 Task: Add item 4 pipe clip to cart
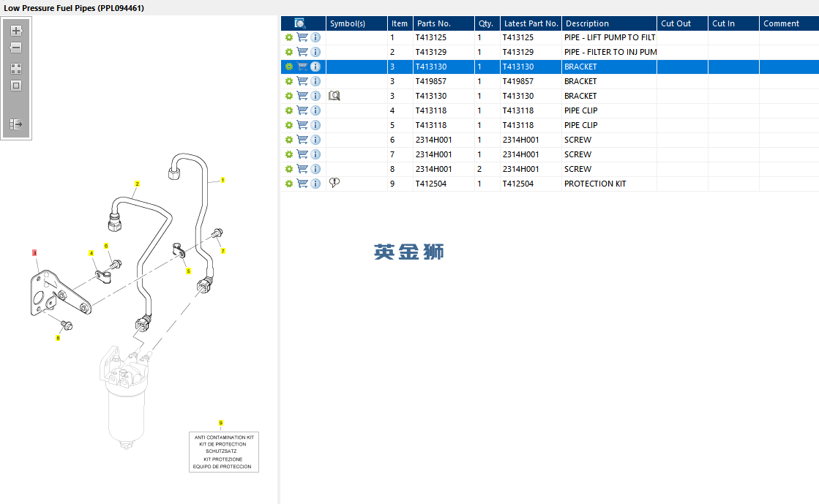pos(302,110)
